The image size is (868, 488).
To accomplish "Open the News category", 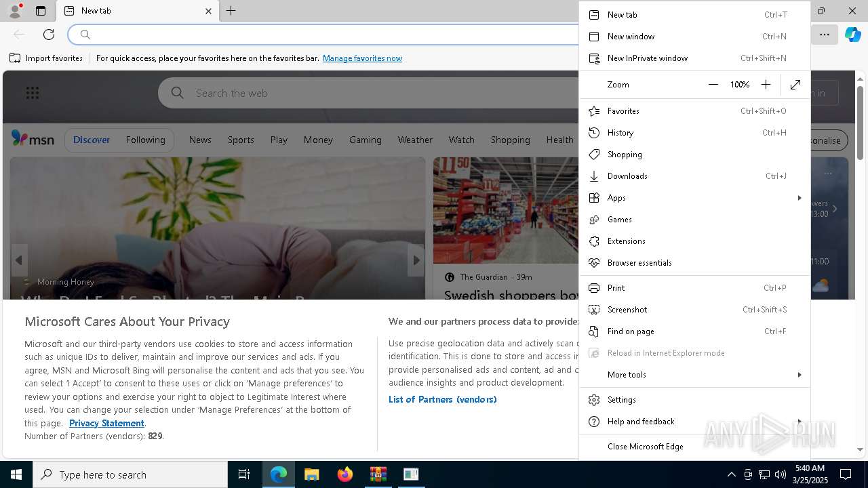I will pyautogui.click(x=200, y=140).
